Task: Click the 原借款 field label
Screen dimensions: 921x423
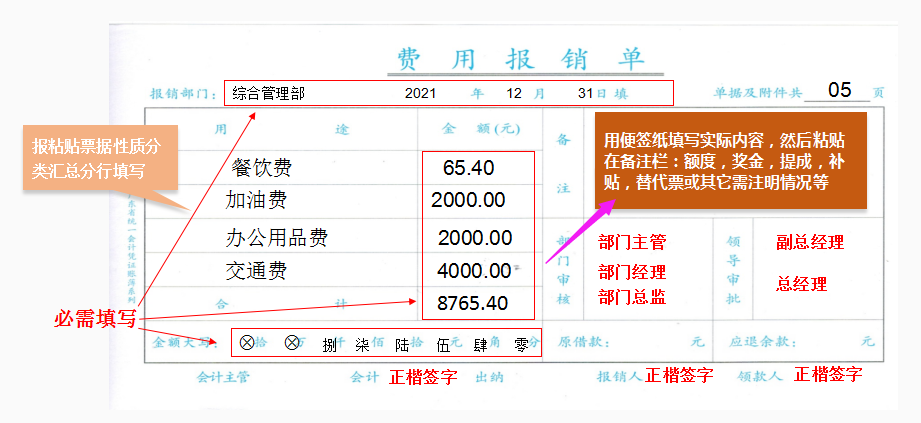Action: click(584, 343)
